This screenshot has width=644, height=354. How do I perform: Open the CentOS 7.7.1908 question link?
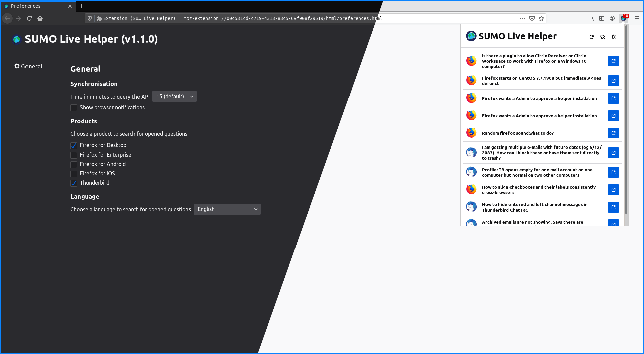pos(613,81)
